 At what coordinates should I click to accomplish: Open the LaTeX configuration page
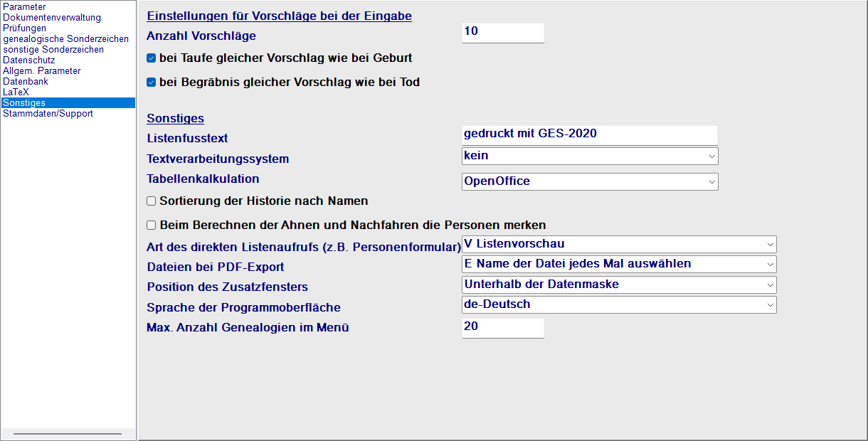16,92
